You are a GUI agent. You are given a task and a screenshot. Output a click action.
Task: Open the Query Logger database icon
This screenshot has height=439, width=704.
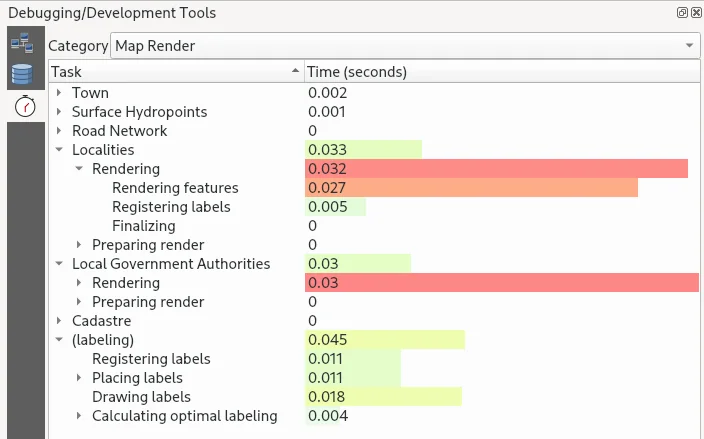pyautogui.click(x=22, y=74)
